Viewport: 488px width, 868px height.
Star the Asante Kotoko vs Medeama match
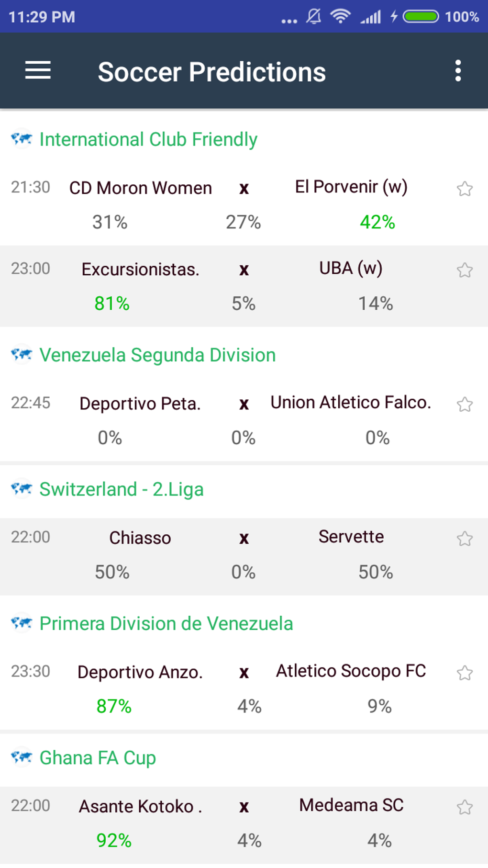click(465, 807)
